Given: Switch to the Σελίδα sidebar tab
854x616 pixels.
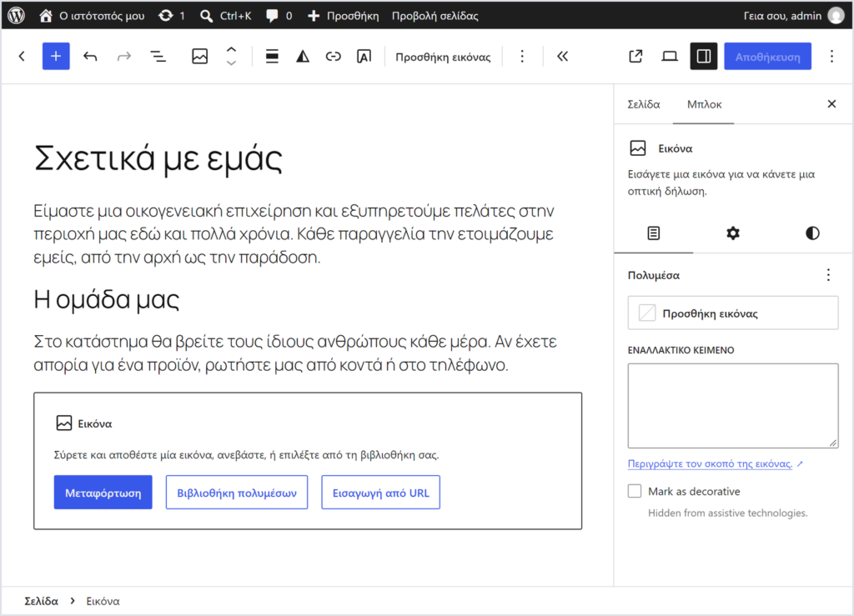Looking at the screenshot, I should 644,104.
